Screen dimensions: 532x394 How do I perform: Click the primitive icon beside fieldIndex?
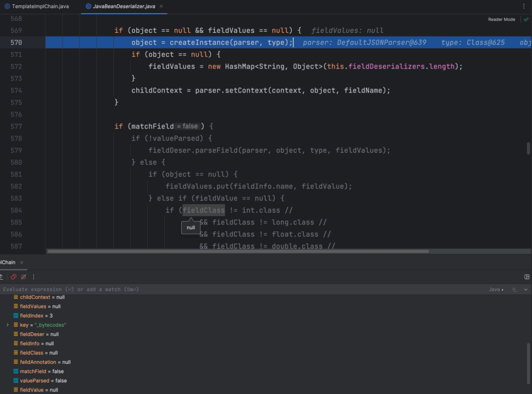tap(16, 316)
